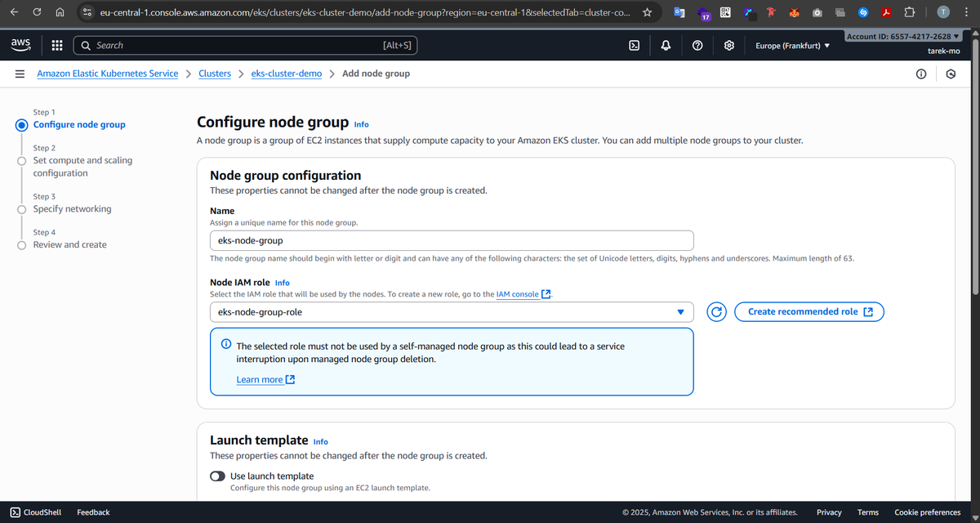Focus the node group Name field
Viewport: 980px width, 523px height.
pyautogui.click(x=452, y=240)
